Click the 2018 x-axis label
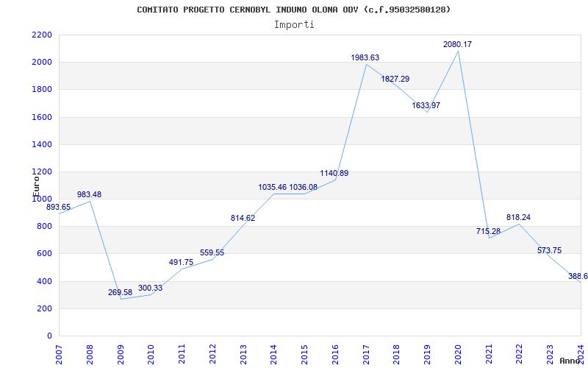Viewport: 588px width, 368px height. point(396,354)
